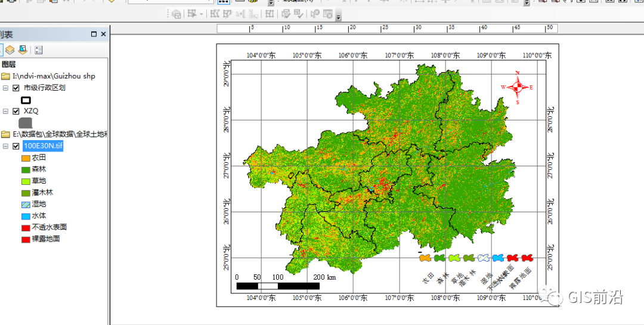Viewport: 644px width, 325px height.
Task: Switch contents list to List By Selection
Action: pos(23,50)
